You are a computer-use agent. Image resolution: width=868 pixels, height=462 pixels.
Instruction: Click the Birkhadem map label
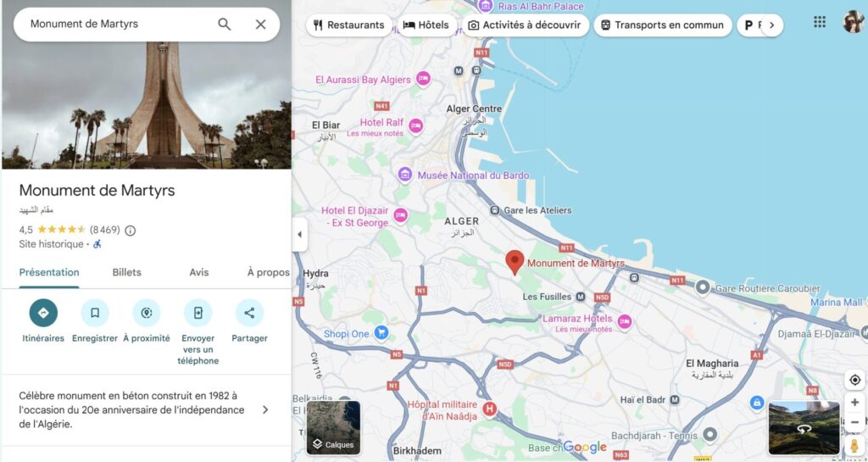pyautogui.click(x=417, y=451)
